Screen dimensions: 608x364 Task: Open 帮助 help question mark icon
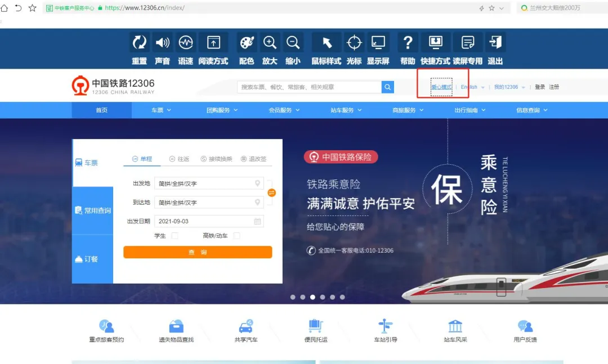click(408, 42)
